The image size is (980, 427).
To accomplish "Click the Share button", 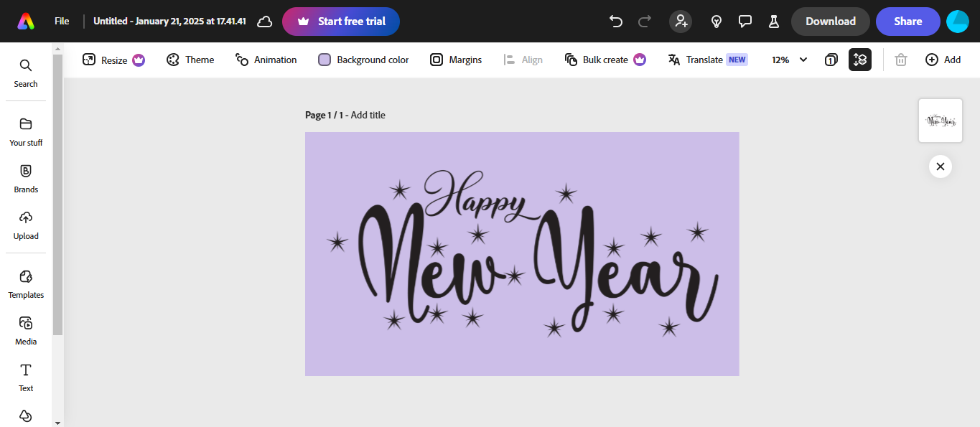I will [x=908, y=22].
